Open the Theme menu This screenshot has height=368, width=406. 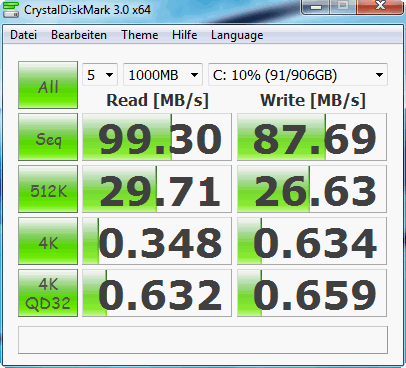(x=140, y=35)
